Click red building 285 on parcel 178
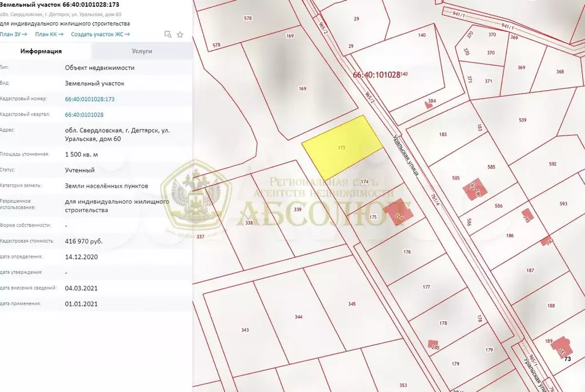This screenshot has height=392, width=585. coord(433,344)
